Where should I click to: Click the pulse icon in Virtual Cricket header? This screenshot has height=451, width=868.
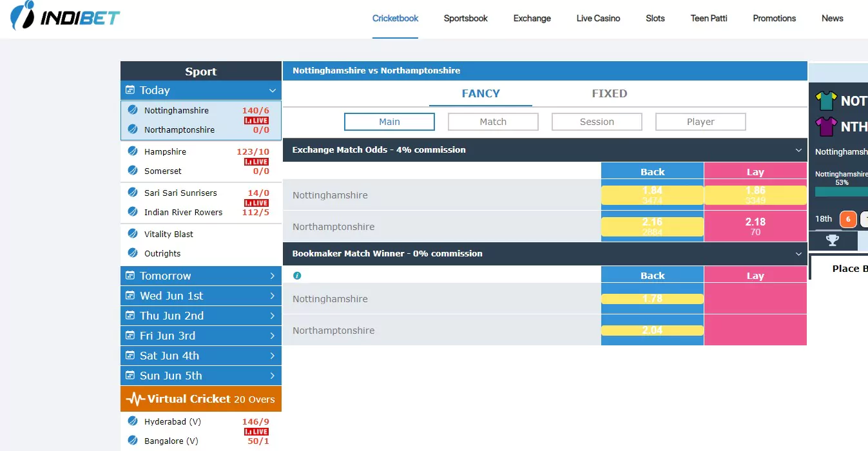pyautogui.click(x=135, y=399)
